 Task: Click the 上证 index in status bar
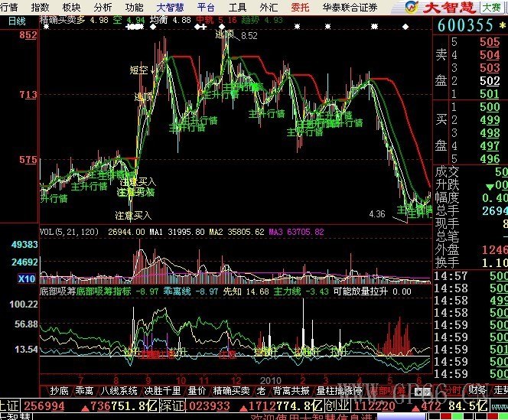9,405
